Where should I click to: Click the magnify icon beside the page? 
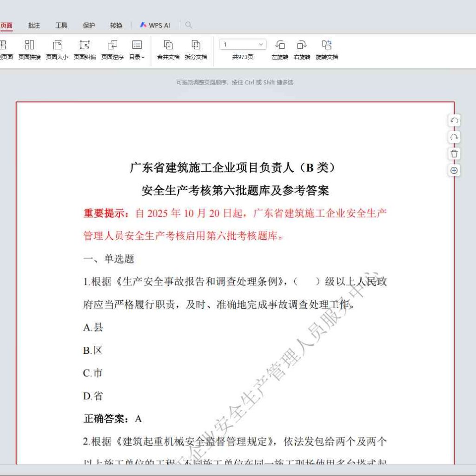click(x=454, y=171)
